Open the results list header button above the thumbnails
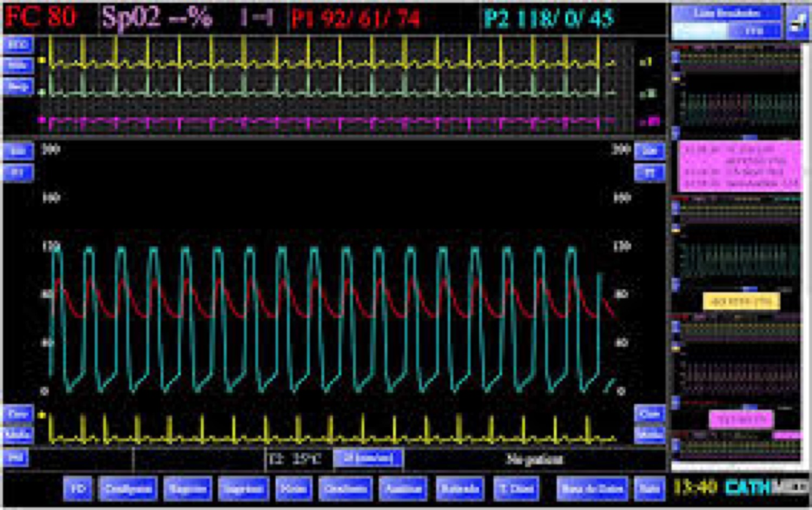Viewport: 812px width, 510px height. (x=726, y=14)
